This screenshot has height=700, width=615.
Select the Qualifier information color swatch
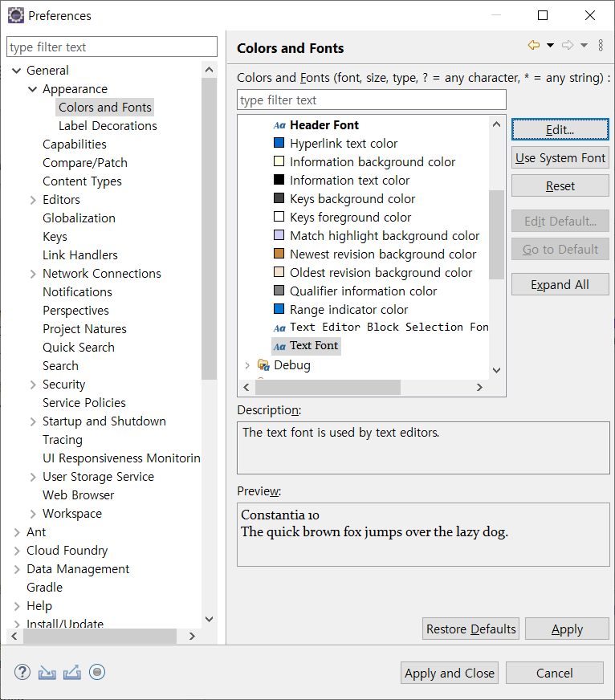click(279, 291)
